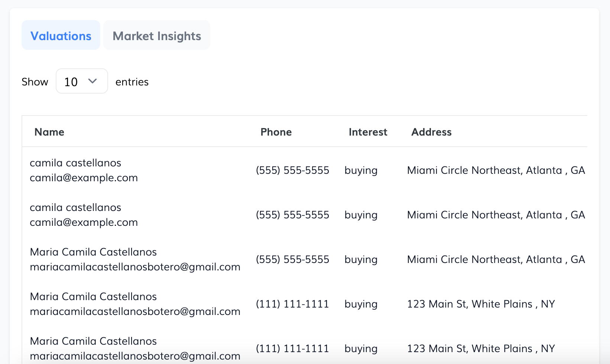Click the last row's 123 Main St address
The height and width of the screenshot is (364, 610).
(x=481, y=348)
